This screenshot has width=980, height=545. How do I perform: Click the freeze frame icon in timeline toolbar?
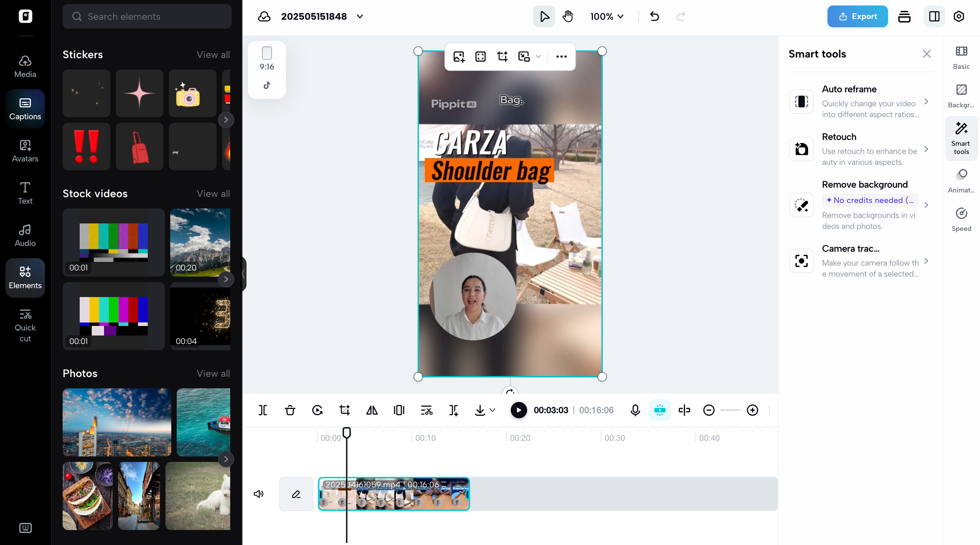pyautogui.click(x=399, y=410)
